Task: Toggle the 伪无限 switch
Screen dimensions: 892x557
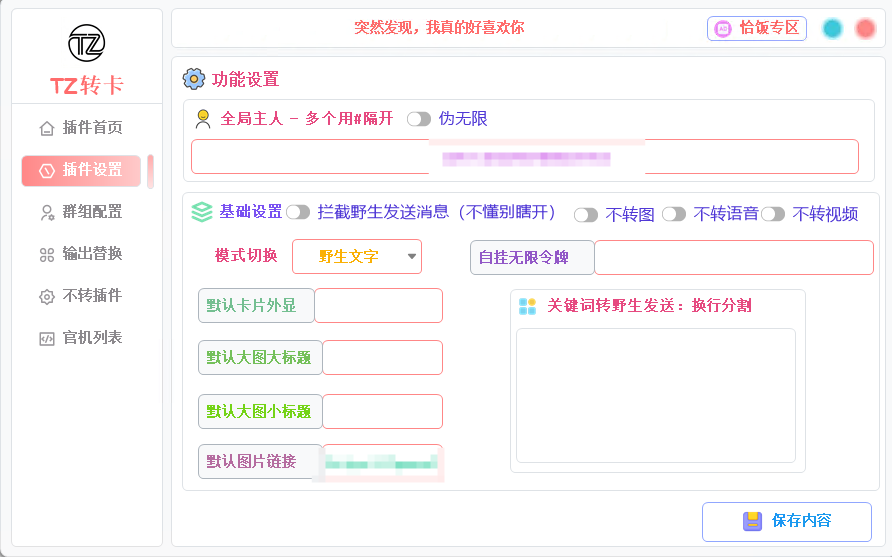Action: [x=418, y=119]
